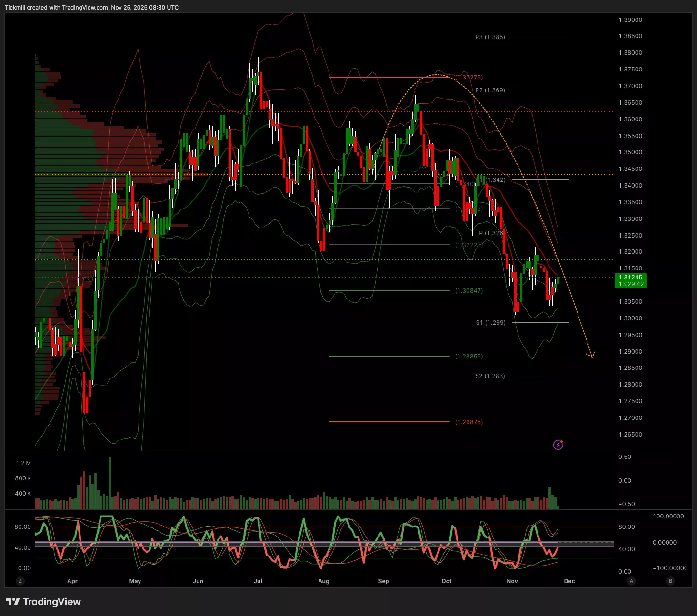Click the red 1.26875 level label

coord(469,422)
